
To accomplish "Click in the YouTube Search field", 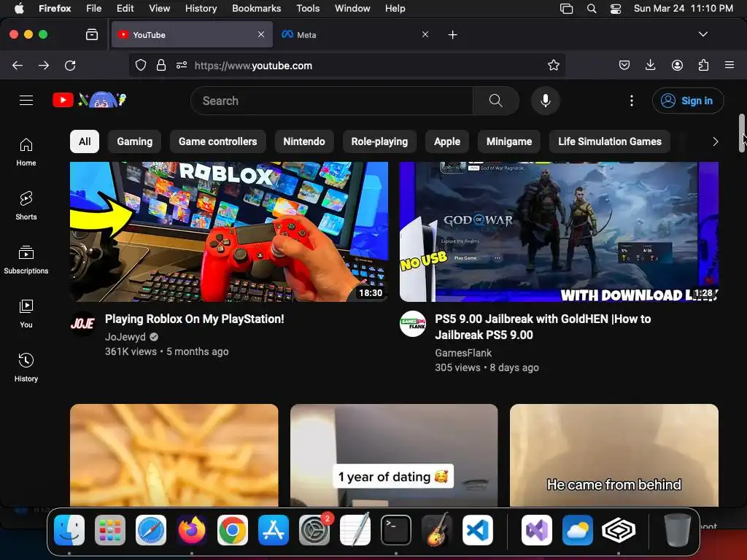I will point(332,101).
